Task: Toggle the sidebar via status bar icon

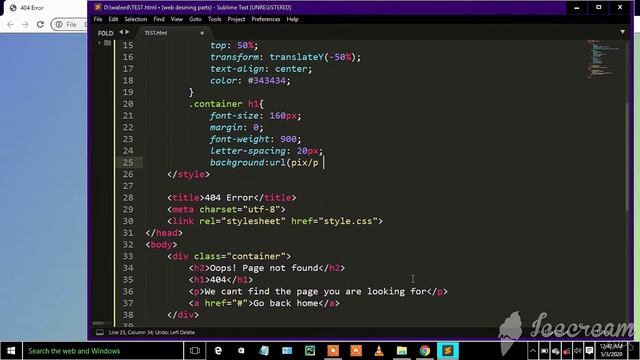Action: (100, 332)
